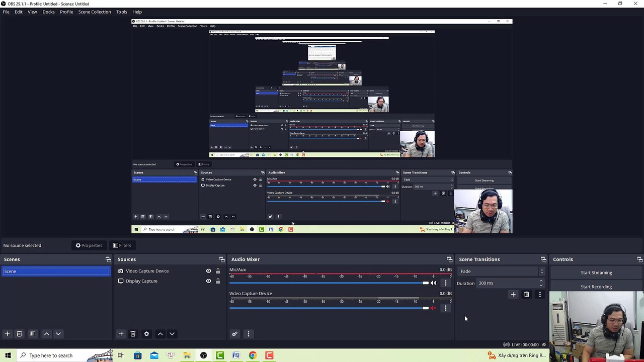This screenshot has height=362, width=644.
Task: Open the View menu
Action: (32, 12)
